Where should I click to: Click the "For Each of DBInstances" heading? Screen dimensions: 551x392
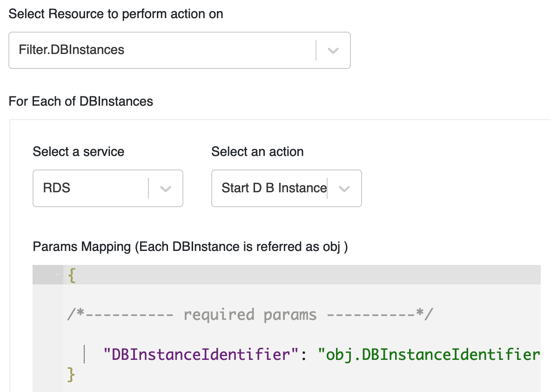click(x=81, y=101)
